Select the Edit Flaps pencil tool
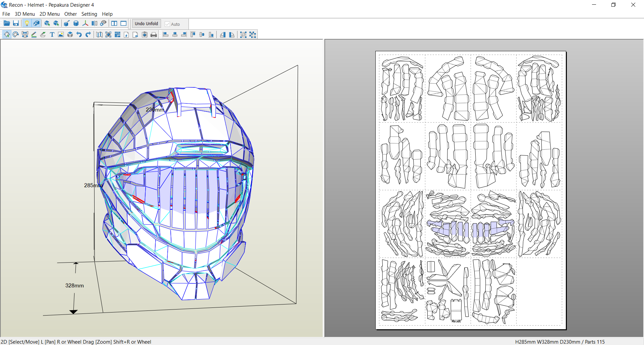The image size is (644, 345). click(34, 34)
